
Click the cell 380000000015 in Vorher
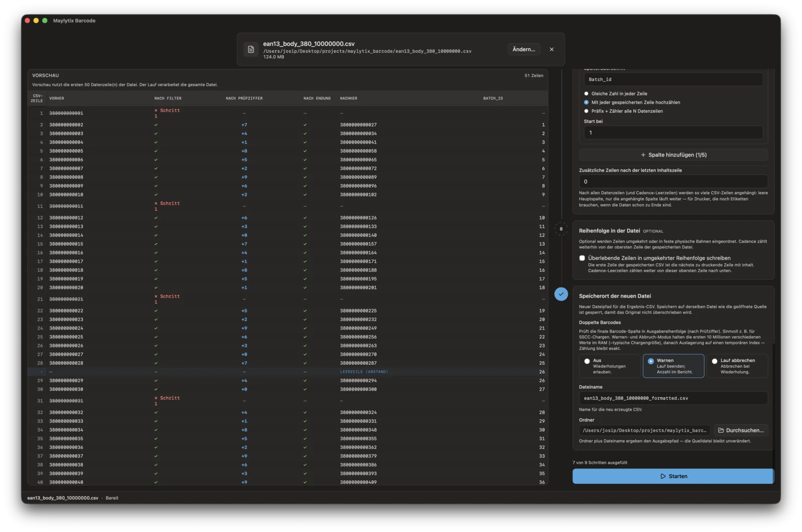point(66,244)
